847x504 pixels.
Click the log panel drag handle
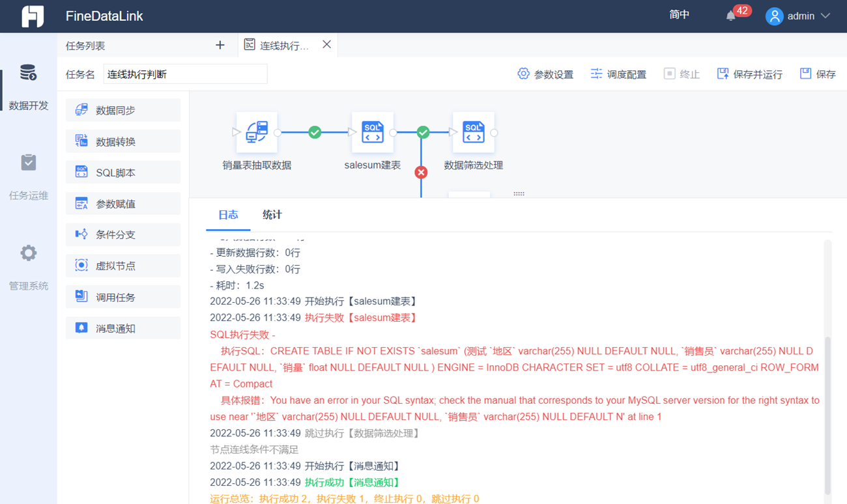point(519,193)
